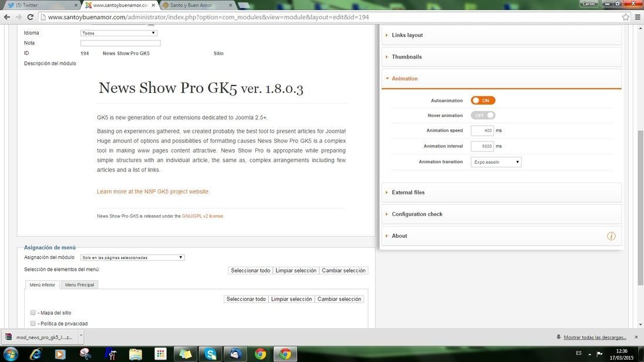Open a new browser tab
Screen dimensions: 644x362
coord(244,5)
